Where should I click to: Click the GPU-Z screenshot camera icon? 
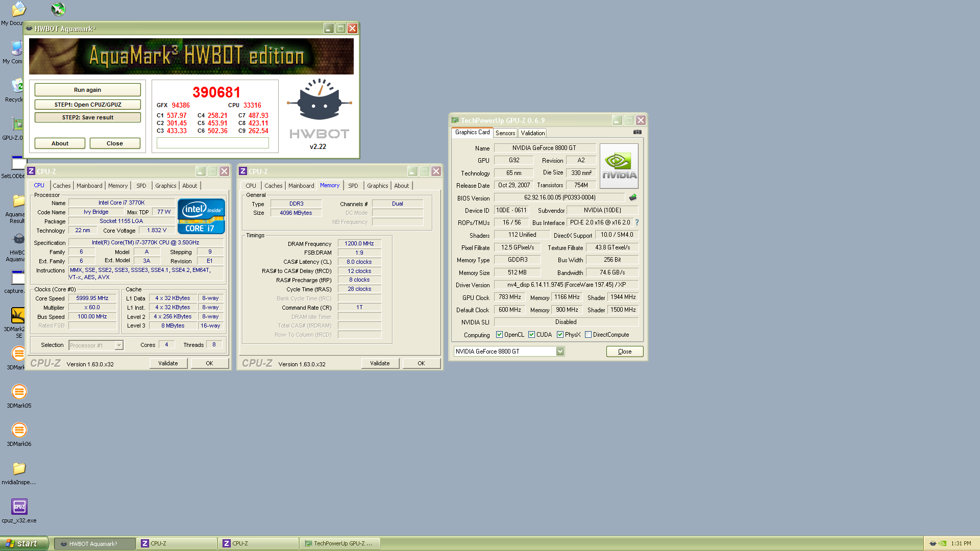pyautogui.click(x=638, y=132)
